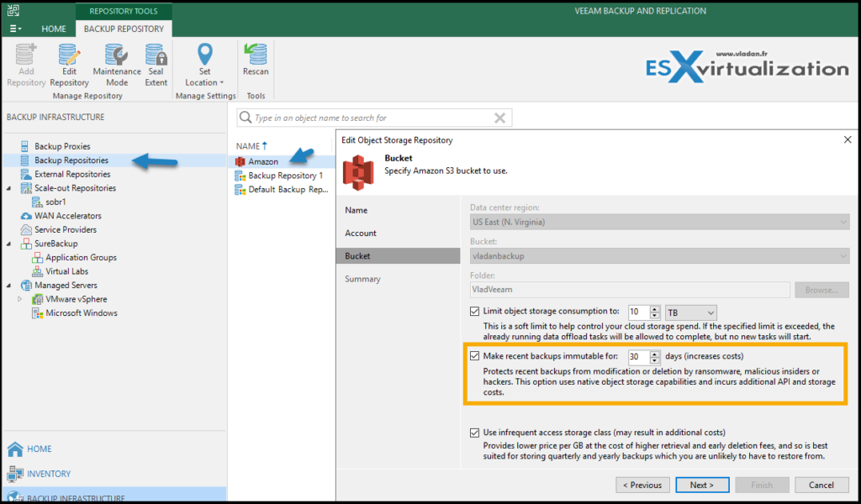Go to the Bucket wizard step

click(398, 256)
